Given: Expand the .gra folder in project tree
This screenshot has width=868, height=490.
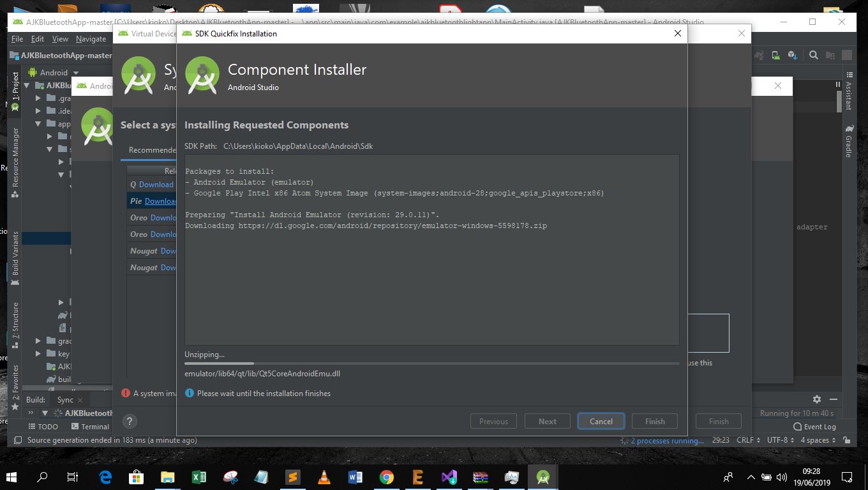Looking at the screenshot, I should 38,98.
